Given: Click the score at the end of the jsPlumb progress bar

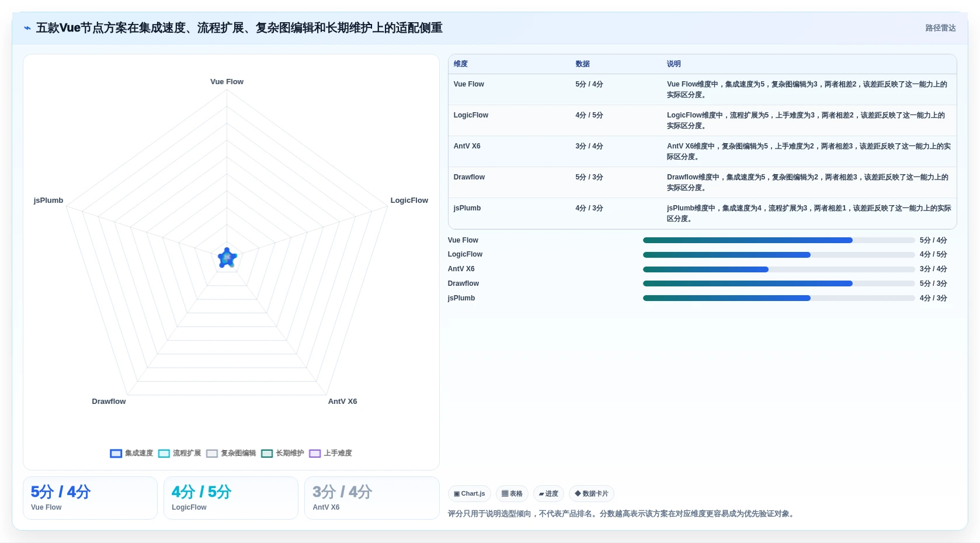Looking at the screenshot, I should pos(933,298).
